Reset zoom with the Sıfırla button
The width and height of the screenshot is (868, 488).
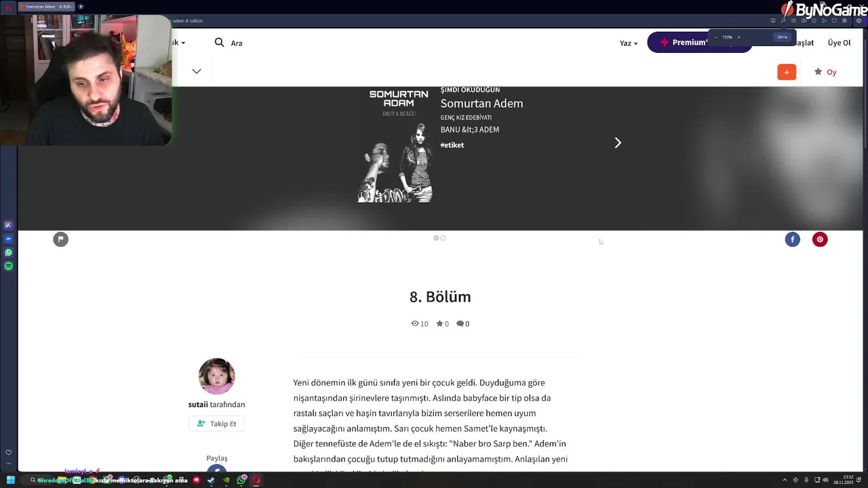pos(782,37)
